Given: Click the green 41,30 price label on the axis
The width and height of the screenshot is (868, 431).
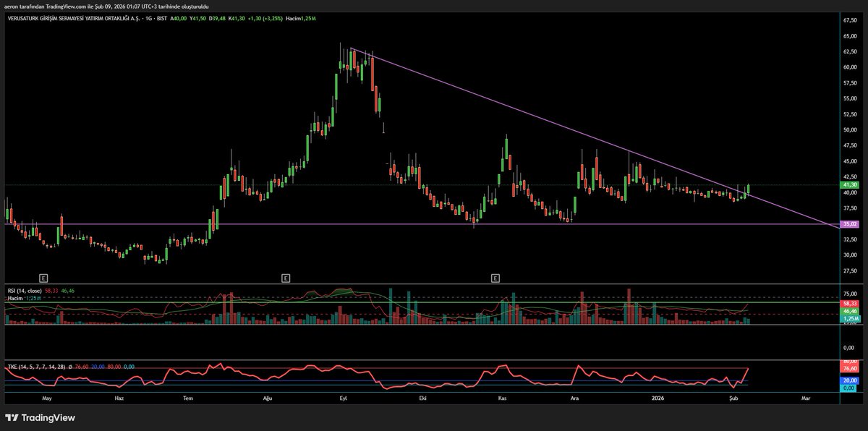Looking at the screenshot, I should [849, 185].
